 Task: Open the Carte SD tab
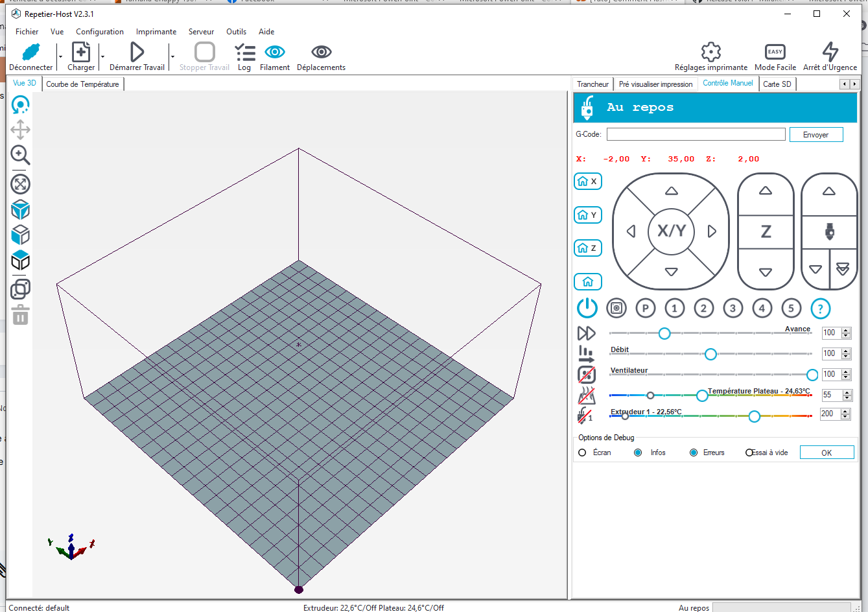click(x=777, y=84)
